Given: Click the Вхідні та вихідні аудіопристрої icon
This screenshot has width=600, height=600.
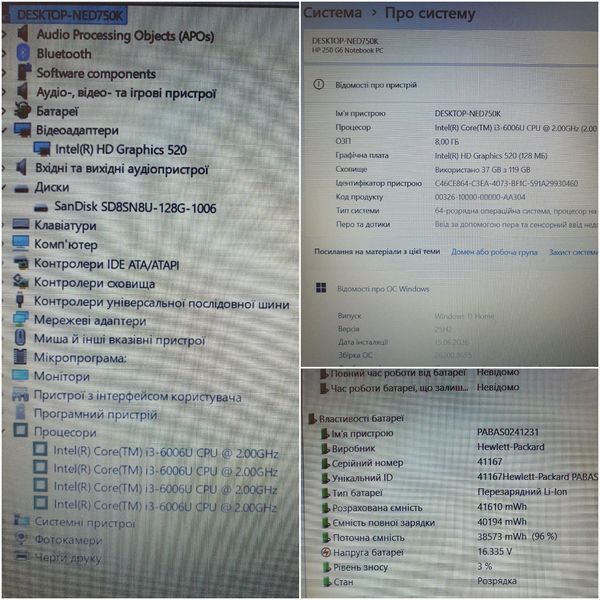Looking at the screenshot, I should tap(21, 168).
